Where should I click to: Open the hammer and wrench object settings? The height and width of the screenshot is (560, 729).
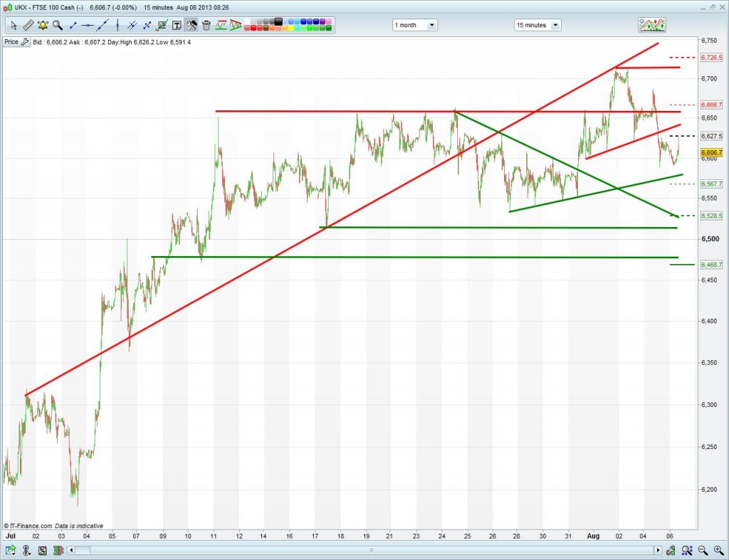(192, 26)
